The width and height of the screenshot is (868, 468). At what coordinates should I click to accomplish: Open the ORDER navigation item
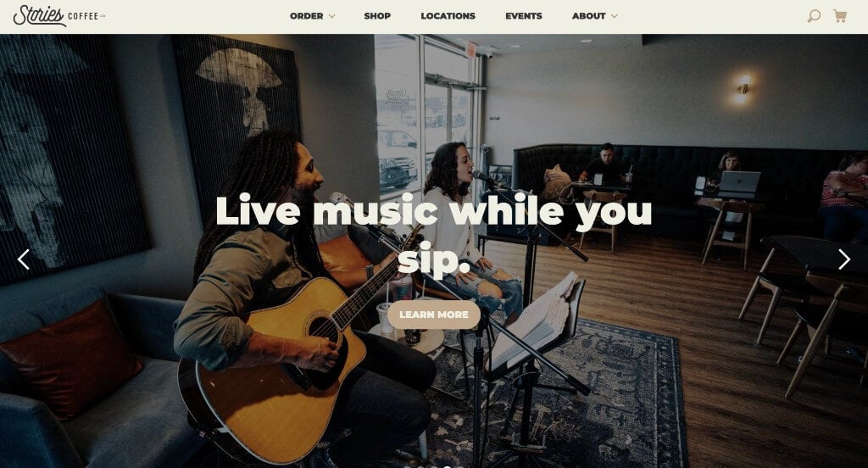coord(306,16)
